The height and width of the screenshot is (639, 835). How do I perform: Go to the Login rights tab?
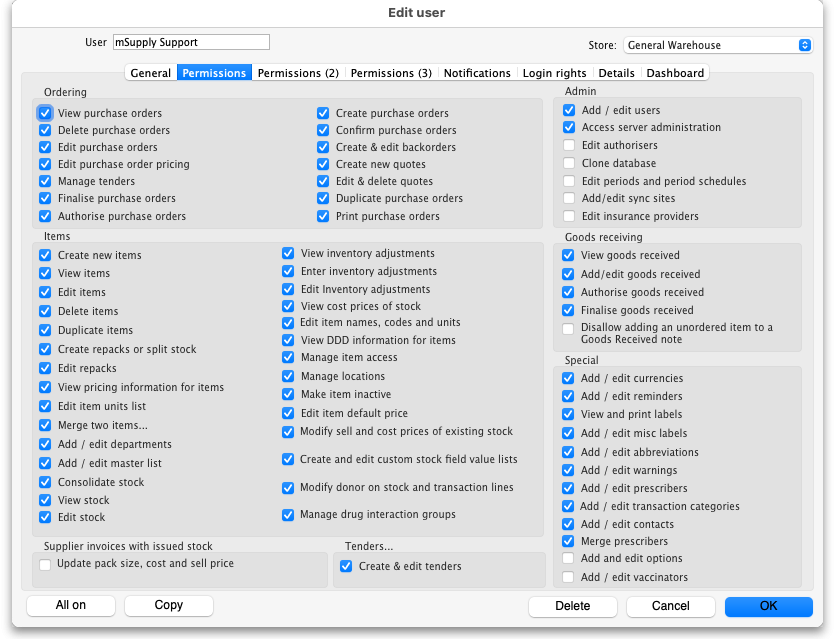[555, 73]
